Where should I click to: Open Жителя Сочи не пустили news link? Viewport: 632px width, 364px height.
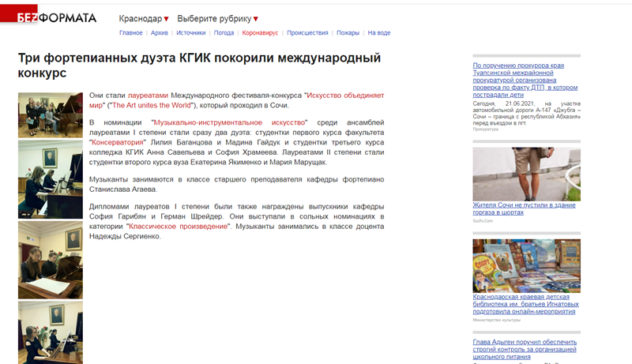click(524, 208)
